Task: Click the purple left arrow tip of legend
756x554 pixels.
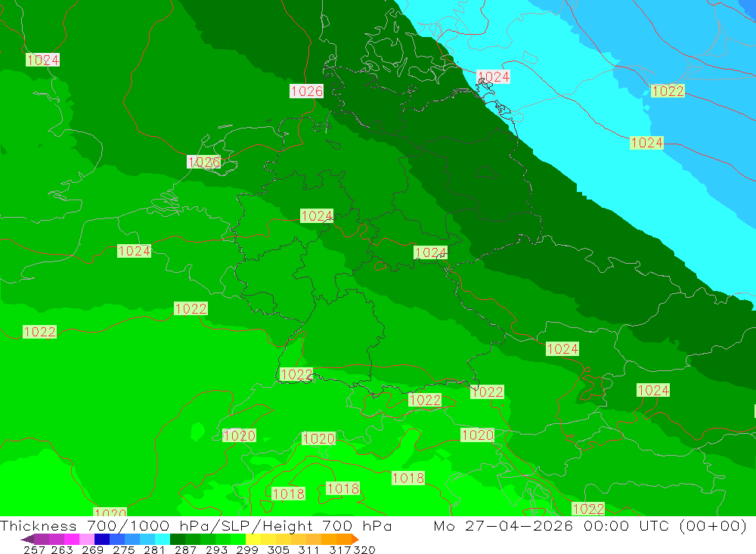Action: pyautogui.click(x=27, y=539)
